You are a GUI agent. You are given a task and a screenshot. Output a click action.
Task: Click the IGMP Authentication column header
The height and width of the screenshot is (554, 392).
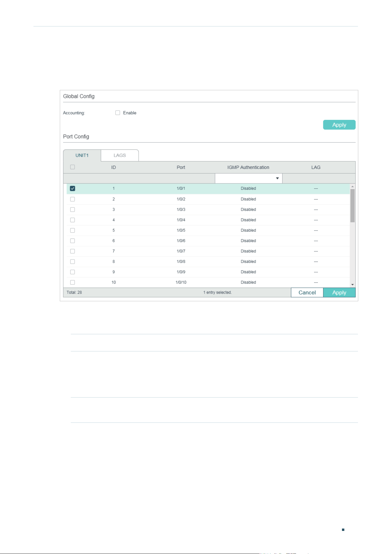tap(248, 168)
